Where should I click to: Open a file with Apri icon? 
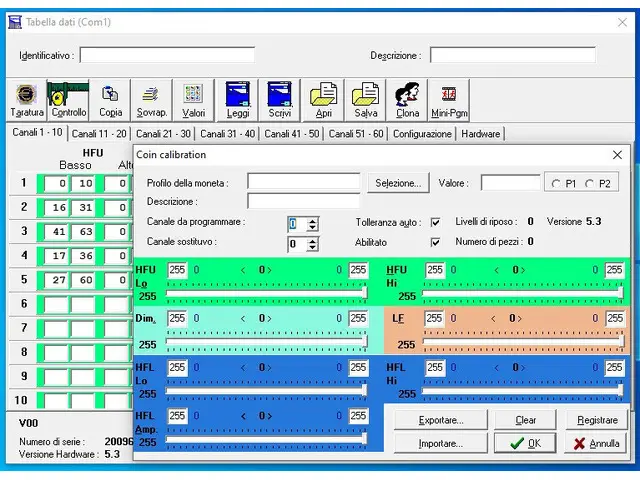point(323,100)
